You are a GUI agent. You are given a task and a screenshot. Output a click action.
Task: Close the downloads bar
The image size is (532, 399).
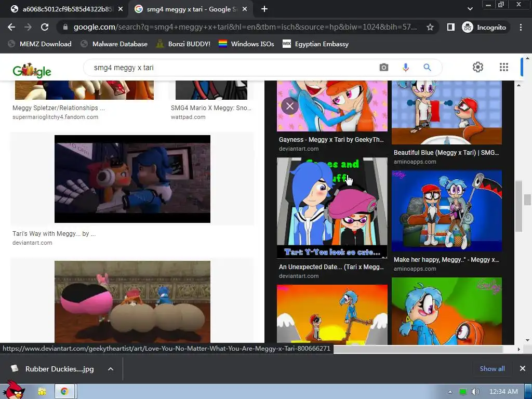pos(523,368)
